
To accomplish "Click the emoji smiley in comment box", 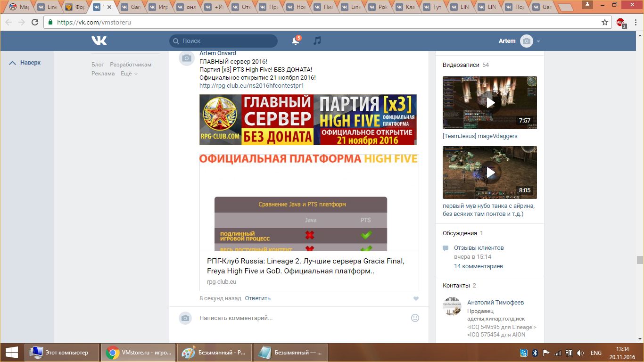I will (x=415, y=318).
